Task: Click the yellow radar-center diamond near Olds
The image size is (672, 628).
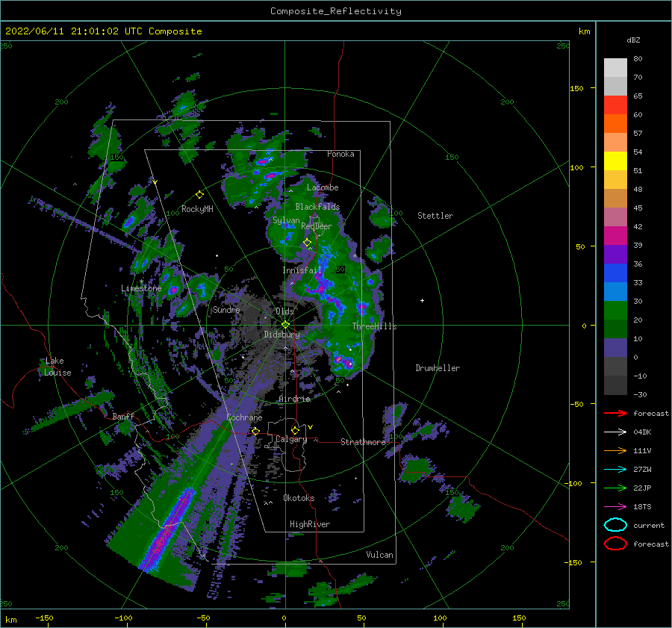Action: tap(285, 325)
